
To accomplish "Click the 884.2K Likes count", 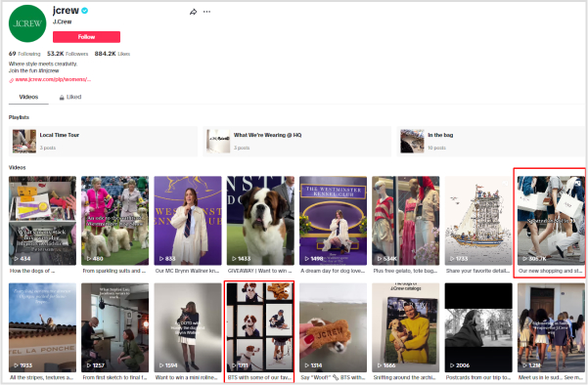I will [113, 54].
